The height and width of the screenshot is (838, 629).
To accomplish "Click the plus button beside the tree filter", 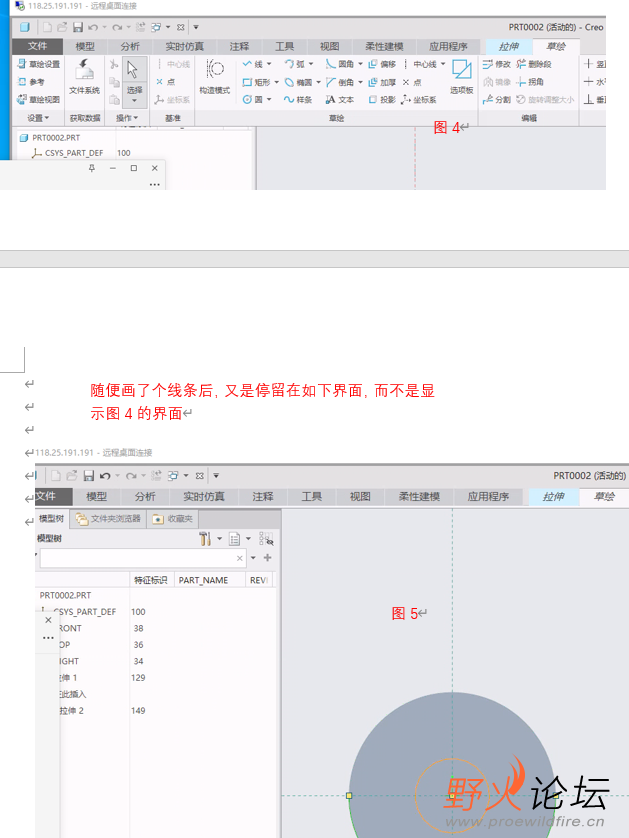I will click(268, 557).
